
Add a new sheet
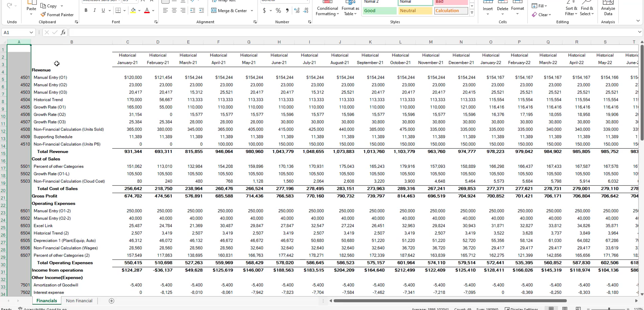coord(112,301)
